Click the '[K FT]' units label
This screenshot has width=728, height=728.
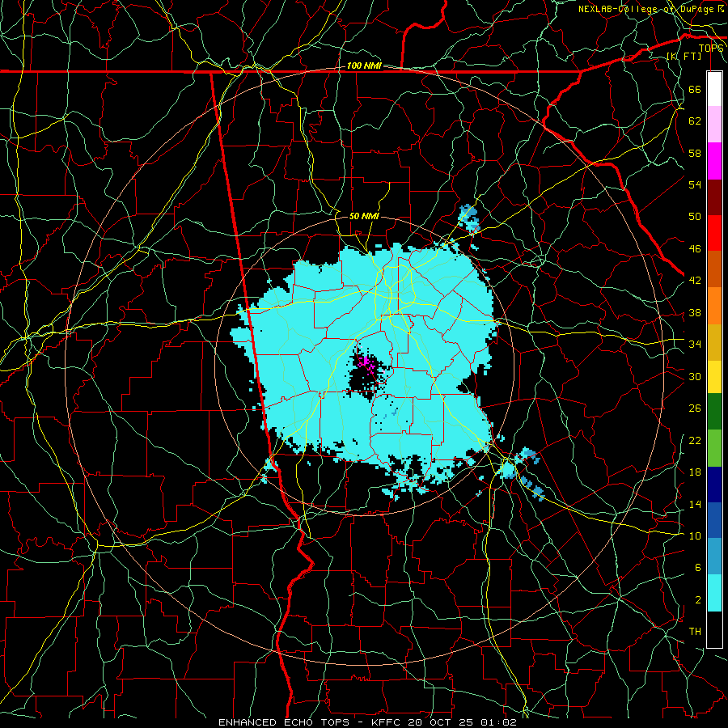[x=684, y=56]
